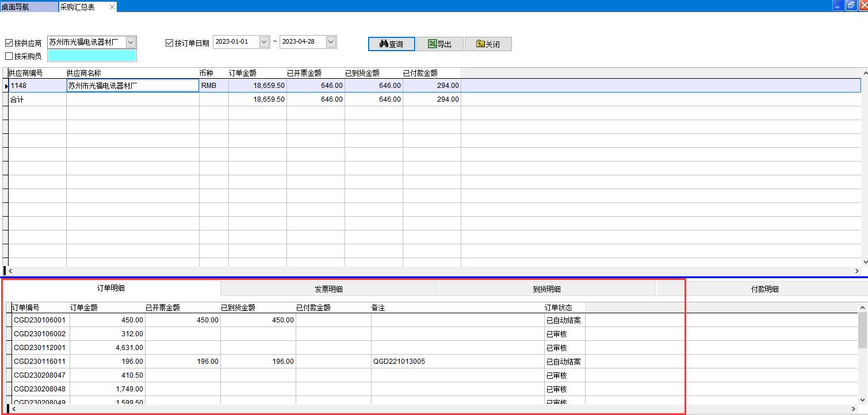Viewport: 868px width, 415px height.
Task: Expand the supplier dropdown 苏州市光福电讯器材厂
Action: pyautogui.click(x=131, y=42)
